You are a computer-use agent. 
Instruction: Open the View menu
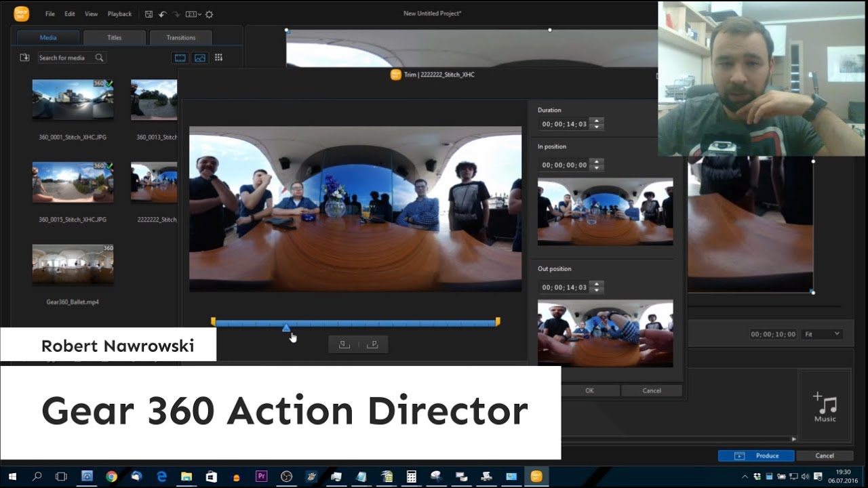(x=92, y=14)
